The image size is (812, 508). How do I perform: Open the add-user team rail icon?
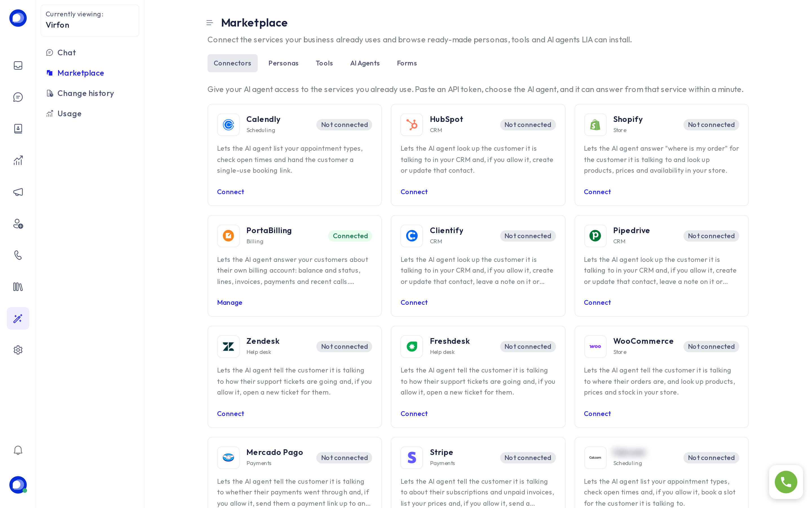tap(18, 224)
